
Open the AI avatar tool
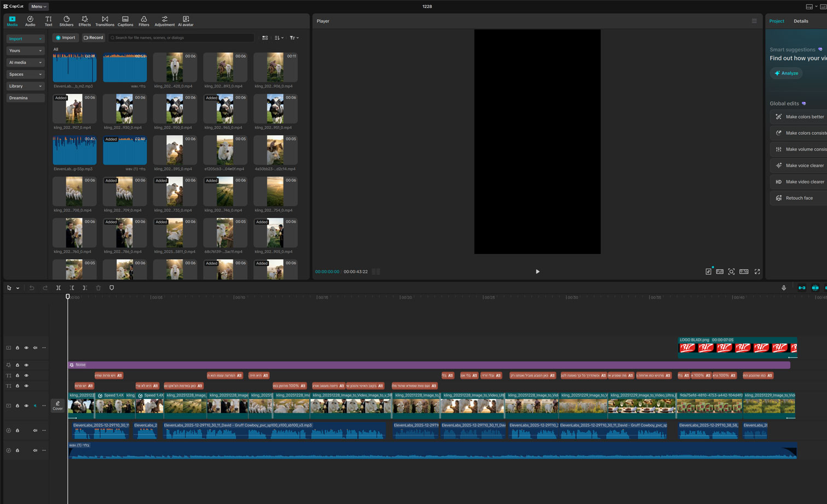(186, 21)
